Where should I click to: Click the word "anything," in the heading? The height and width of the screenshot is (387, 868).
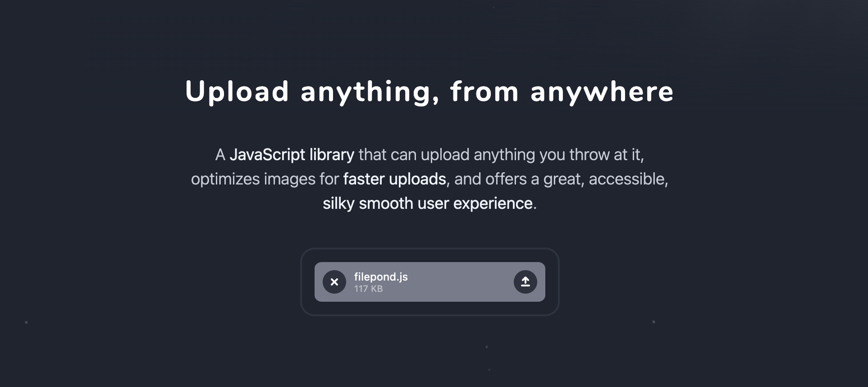[x=370, y=92]
